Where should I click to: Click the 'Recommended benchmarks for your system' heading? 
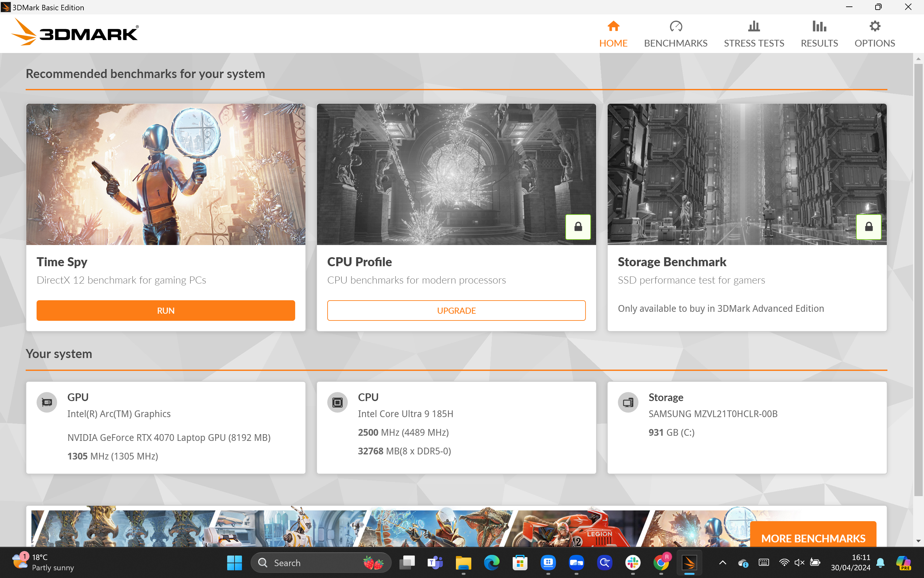click(145, 74)
